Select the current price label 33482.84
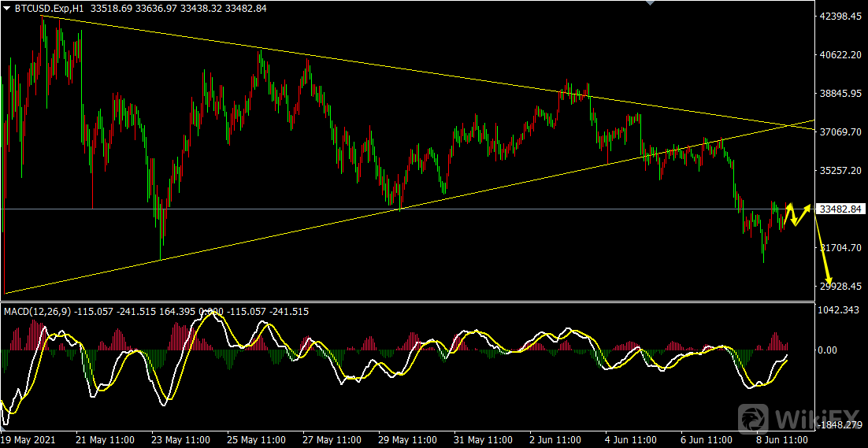Screen dimensions: 868x448 pos(840,209)
